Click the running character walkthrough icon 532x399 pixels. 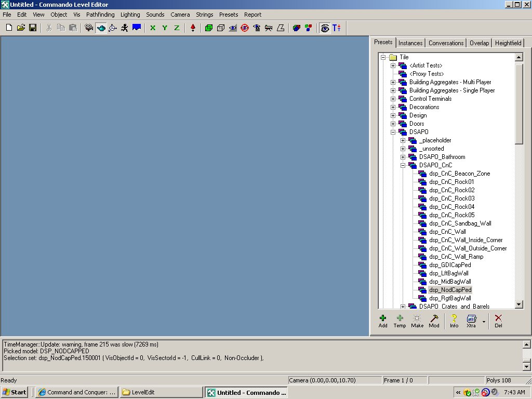125,28
